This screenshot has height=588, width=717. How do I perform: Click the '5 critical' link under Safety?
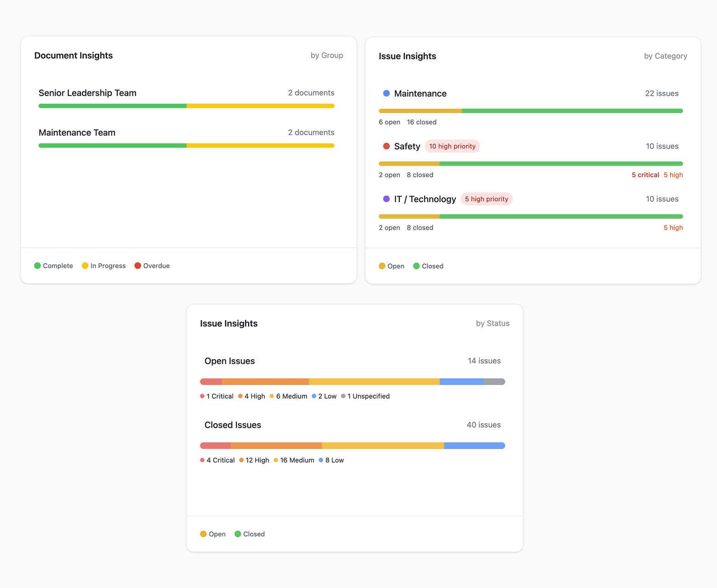click(645, 175)
